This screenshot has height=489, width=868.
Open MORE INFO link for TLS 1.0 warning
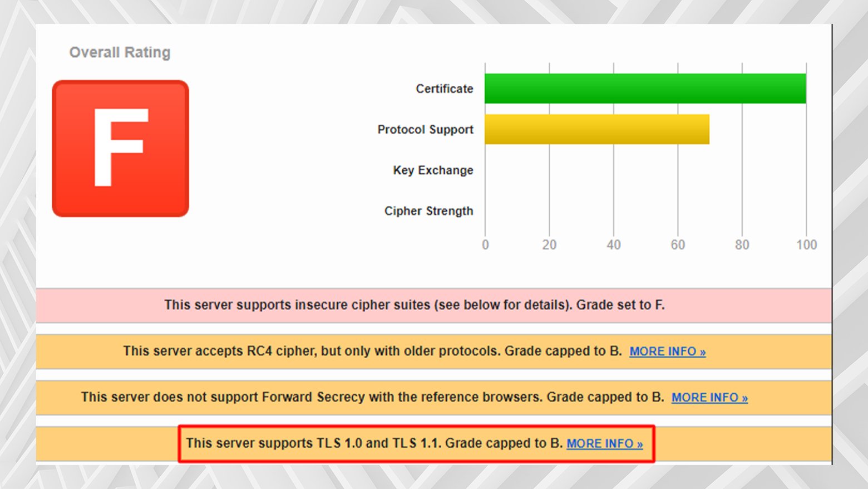point(605,444)
